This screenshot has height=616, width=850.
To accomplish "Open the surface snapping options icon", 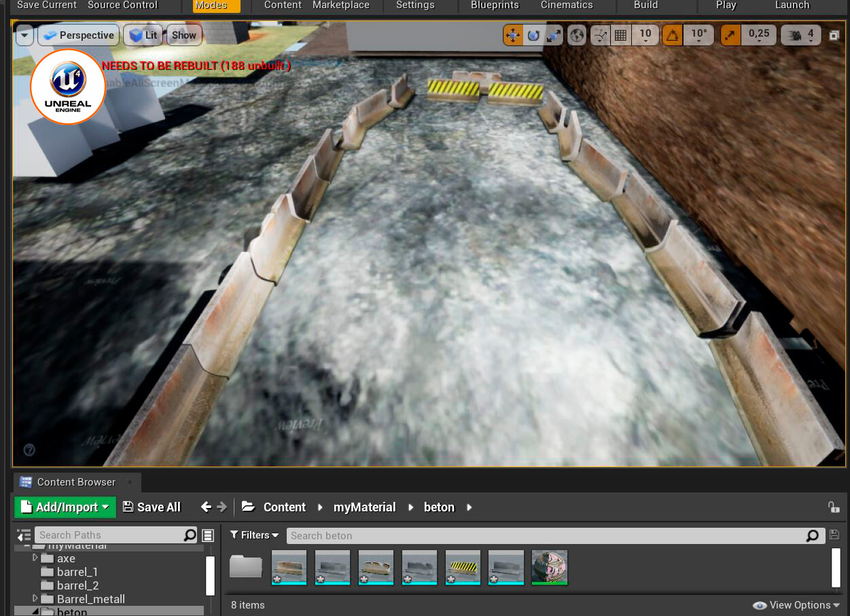I will pyautogui.click(x=600, y=35).
